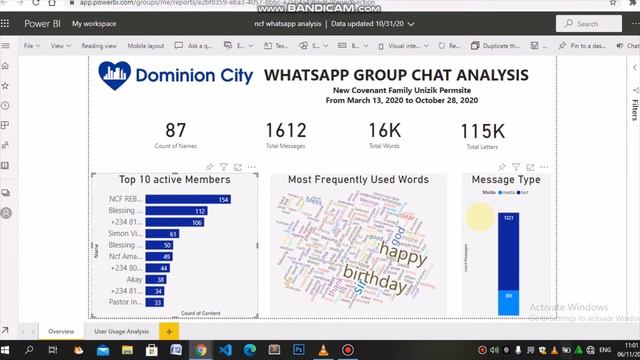The height and width of the screenshot is (360, 640).
Task: Open focus mode on Message Type visual
Action: 530,167
